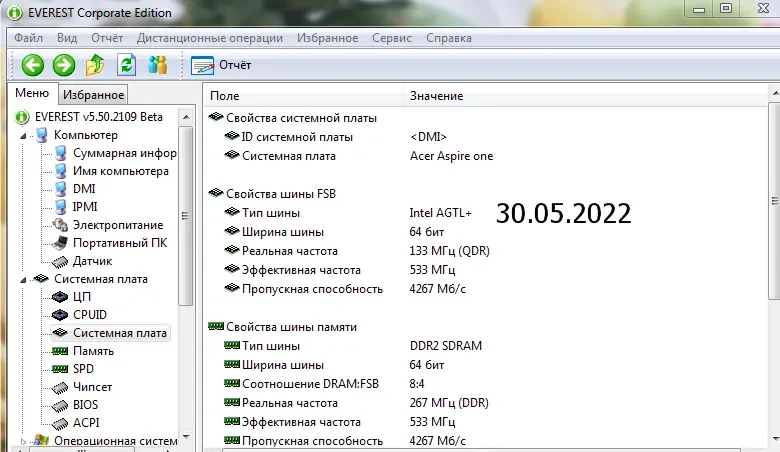
Task: Open the Отчёт menu in menu bar
Action: (107, 38)
